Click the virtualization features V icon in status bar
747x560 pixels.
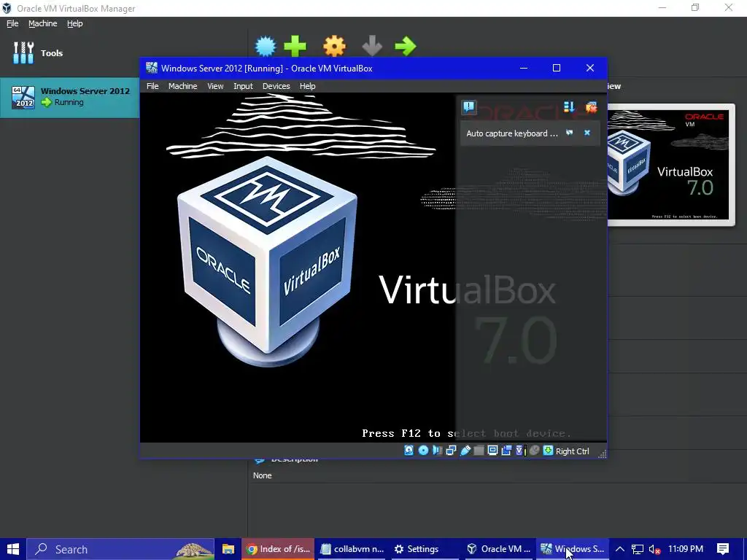click(x=521, y=451)
